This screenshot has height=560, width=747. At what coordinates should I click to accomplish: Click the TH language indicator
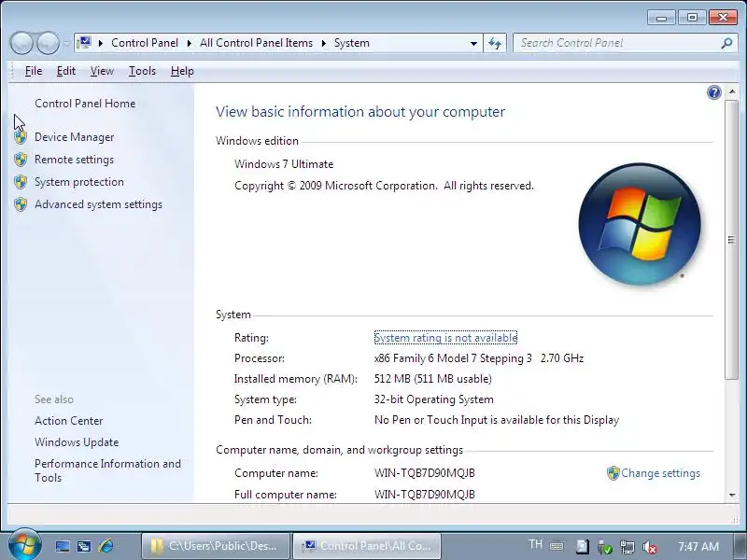click(535, 544)
